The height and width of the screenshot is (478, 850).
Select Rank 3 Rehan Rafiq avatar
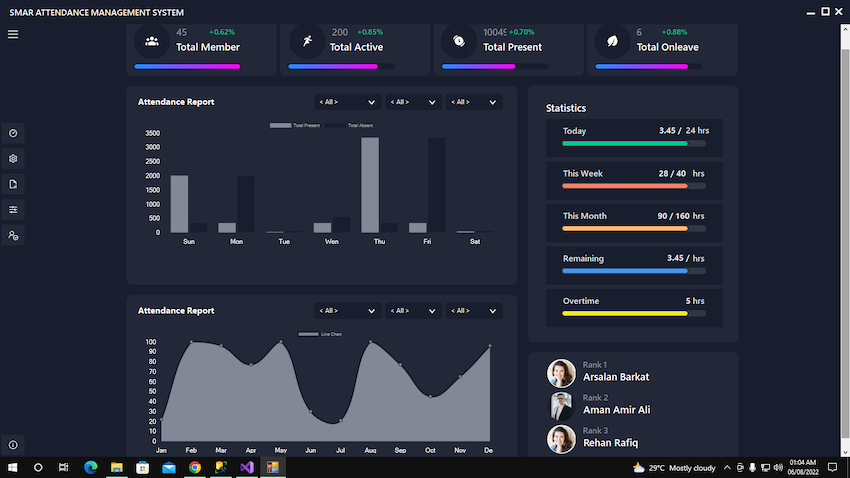[x=561, y=439]
